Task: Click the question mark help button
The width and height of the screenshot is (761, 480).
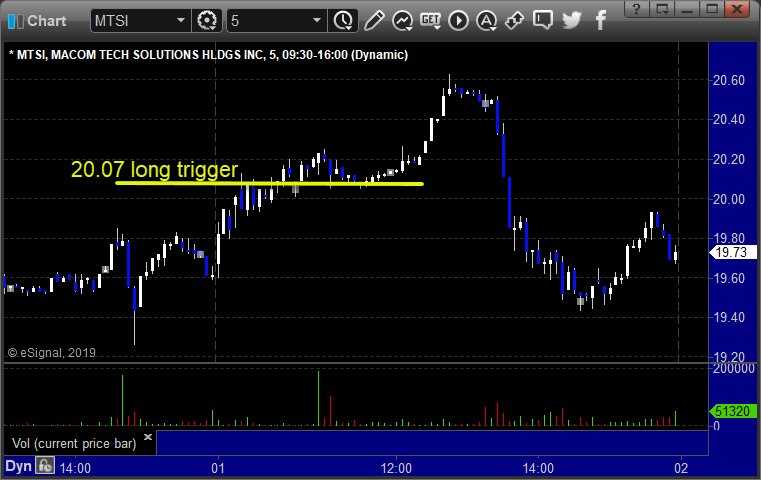Action: 637,9
